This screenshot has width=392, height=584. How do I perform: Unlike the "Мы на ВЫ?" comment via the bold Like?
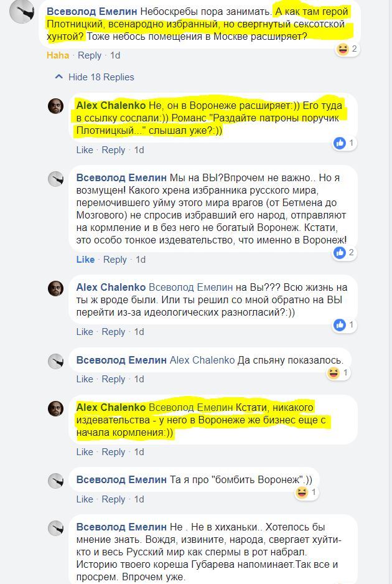click(85, 260)
